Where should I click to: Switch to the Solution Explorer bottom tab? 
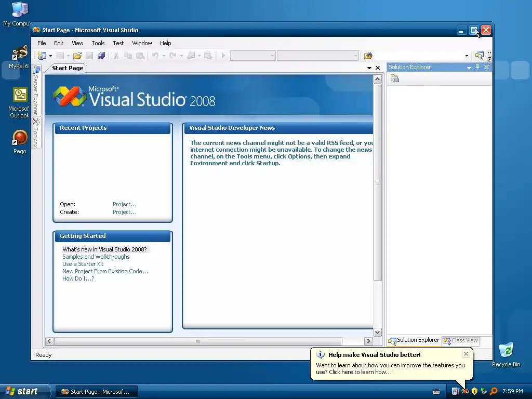tap(414, 340)
